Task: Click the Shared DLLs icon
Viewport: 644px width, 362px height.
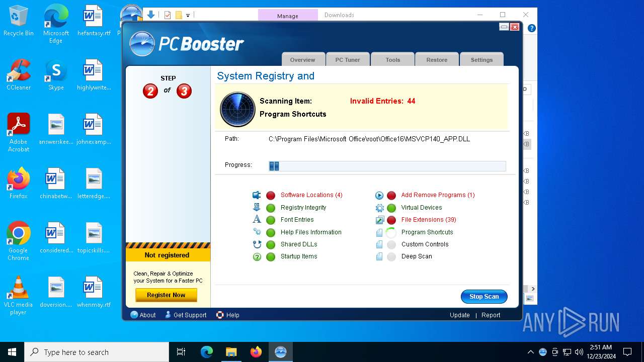Action: pyautogui.click(x=257, y=244)
